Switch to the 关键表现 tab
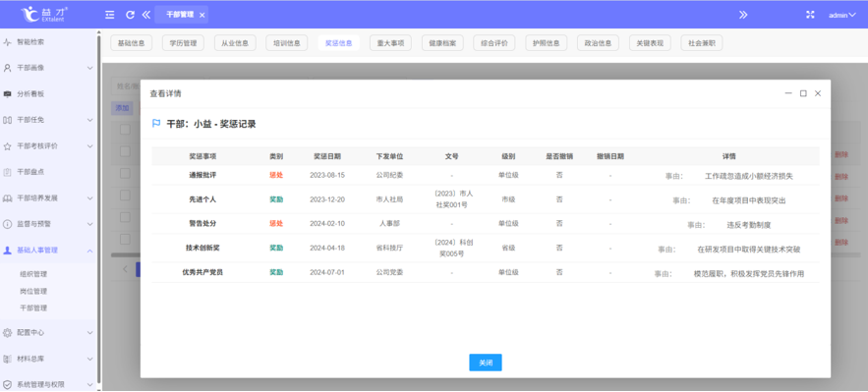 click(x=650, y=43)
